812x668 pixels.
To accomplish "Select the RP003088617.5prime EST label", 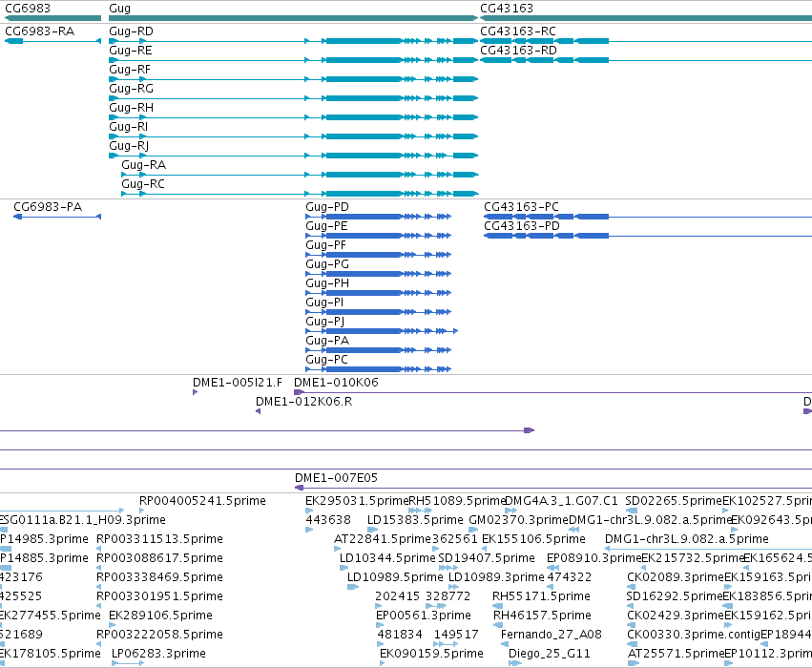I will 160,558.
